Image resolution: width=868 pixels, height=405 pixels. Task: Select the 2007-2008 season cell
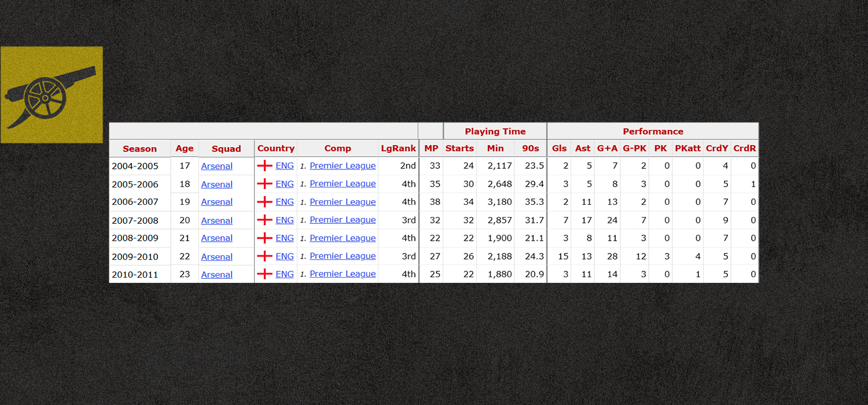[140, 220]
